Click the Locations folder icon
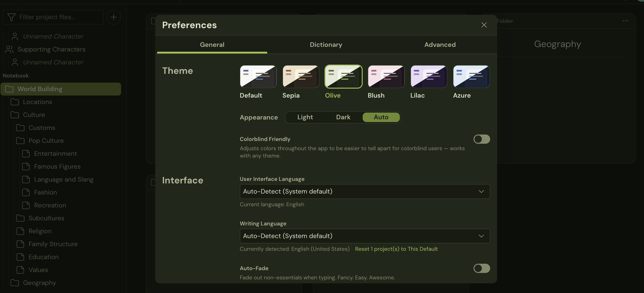Screen dimensions: 644x293 pyautogui.click(x=15, y=102)
